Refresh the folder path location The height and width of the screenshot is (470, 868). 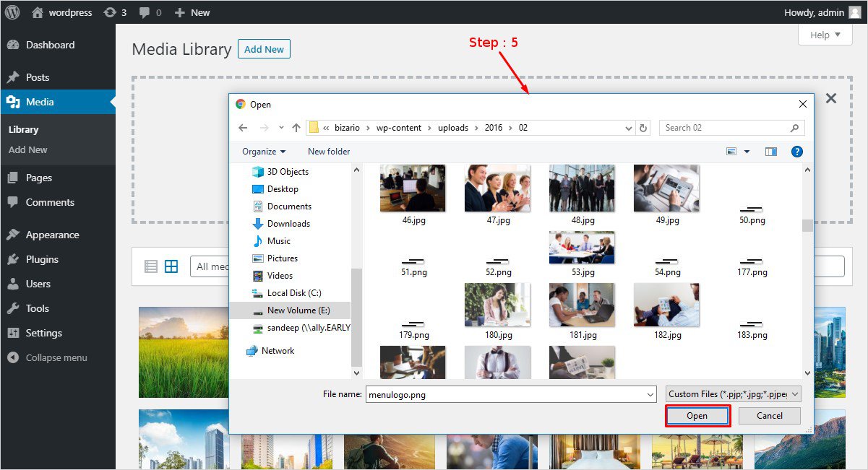pyautogui.click(x=643, y=128)
